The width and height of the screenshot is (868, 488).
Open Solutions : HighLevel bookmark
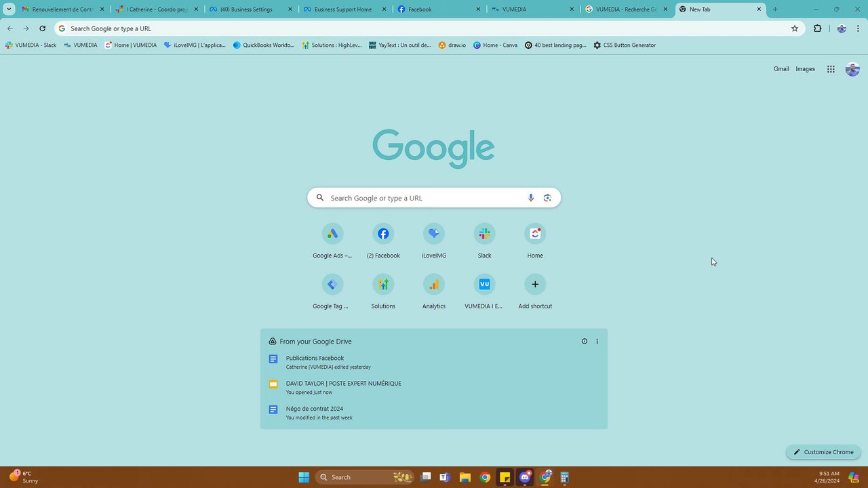pyautogui.click(x=332, y=45)
